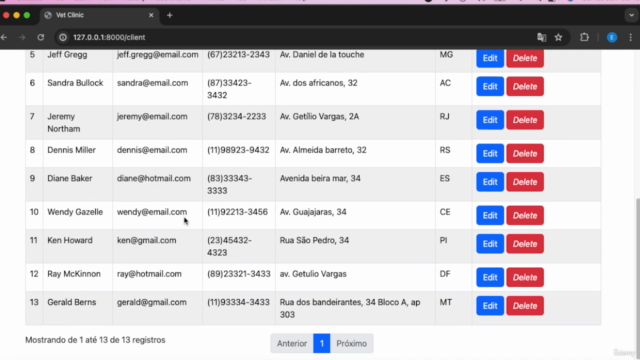Delete the Dennis Miller record
The width and height of the screenshot is (640, 360).
(525, 153)
